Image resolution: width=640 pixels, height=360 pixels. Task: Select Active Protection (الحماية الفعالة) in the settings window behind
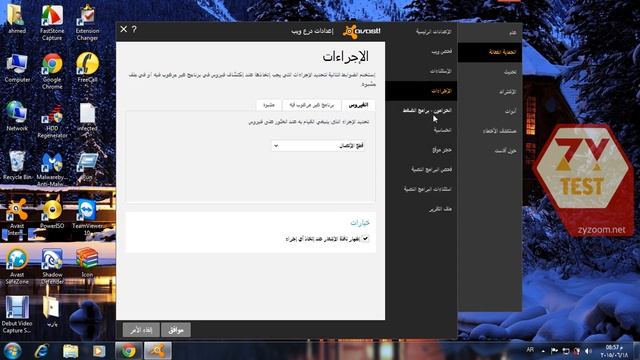coord(490,52)
